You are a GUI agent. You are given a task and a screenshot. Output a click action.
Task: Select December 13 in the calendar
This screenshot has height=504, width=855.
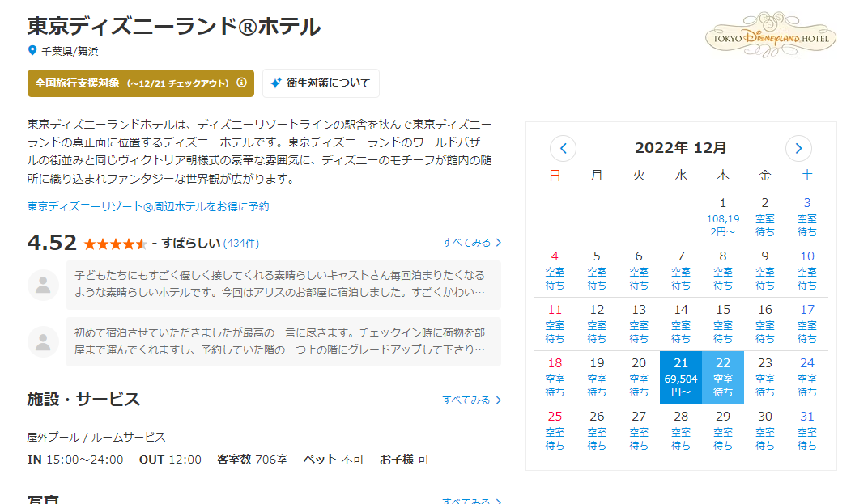pos(639,324)
